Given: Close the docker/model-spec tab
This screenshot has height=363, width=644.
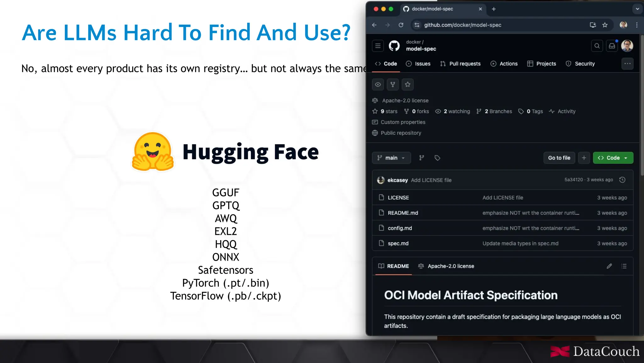Looking at the screenshot, I should [480, 9].
